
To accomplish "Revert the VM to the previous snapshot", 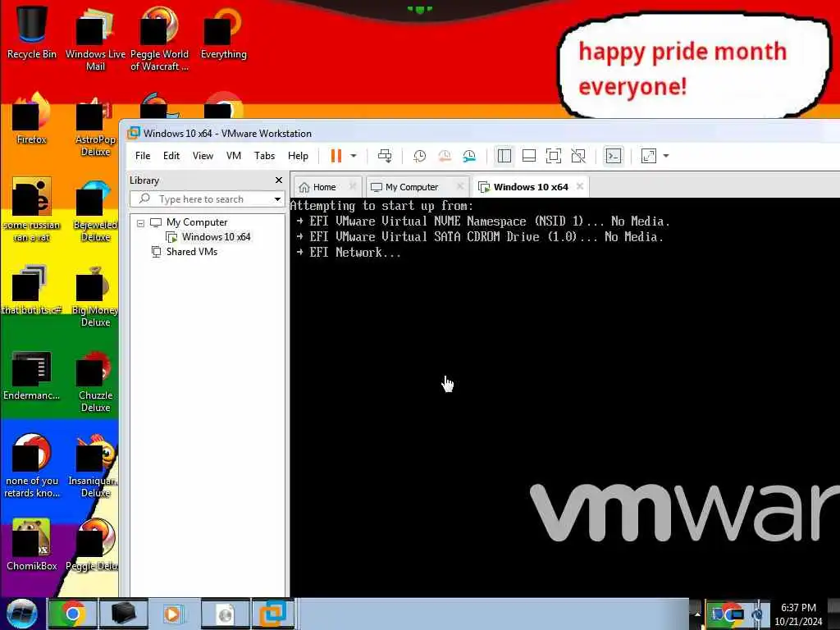I will pos(444,156).
